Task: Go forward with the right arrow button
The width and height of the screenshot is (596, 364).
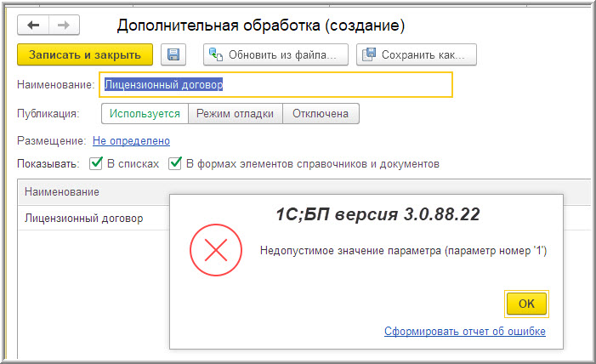Action: 64,26
